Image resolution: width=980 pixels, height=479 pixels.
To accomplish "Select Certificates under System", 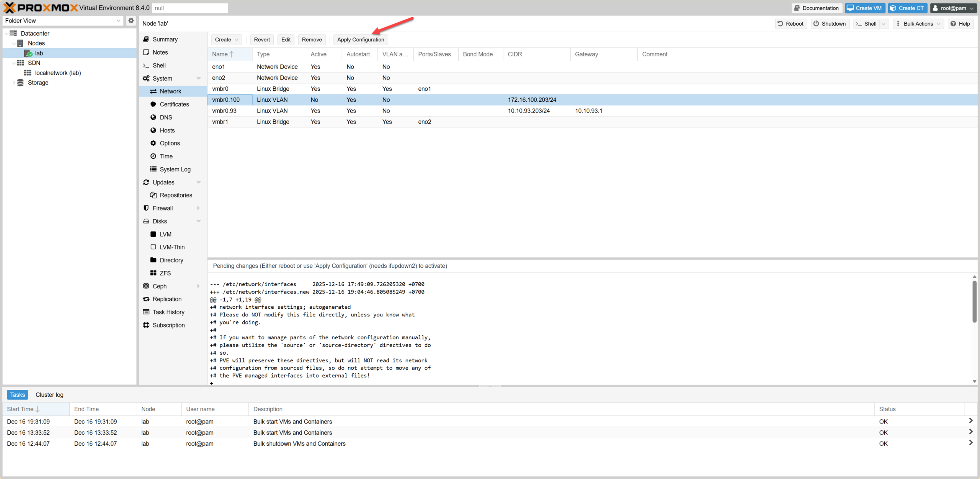I will click(174, 104).
